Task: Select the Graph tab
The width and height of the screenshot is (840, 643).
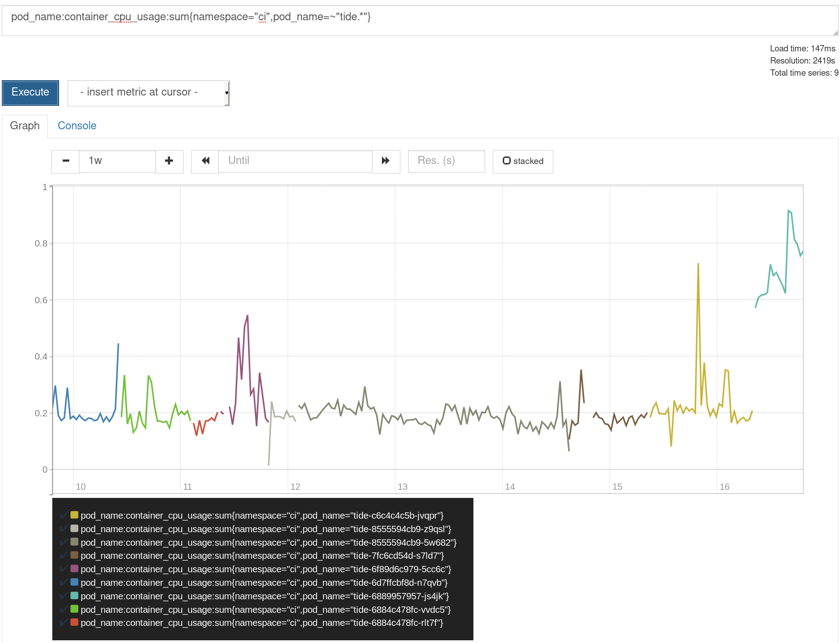Action: point(25,126)
